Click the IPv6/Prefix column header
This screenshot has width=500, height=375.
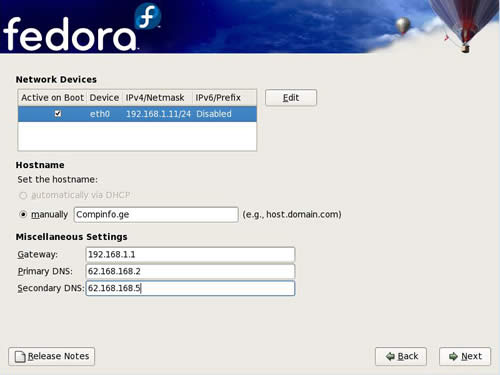(218, 98)
